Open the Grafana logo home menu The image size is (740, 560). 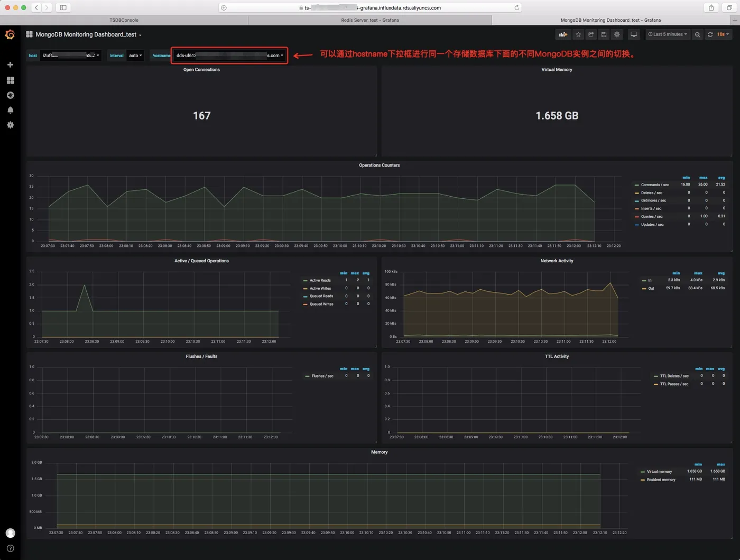[x=10, y=34]
